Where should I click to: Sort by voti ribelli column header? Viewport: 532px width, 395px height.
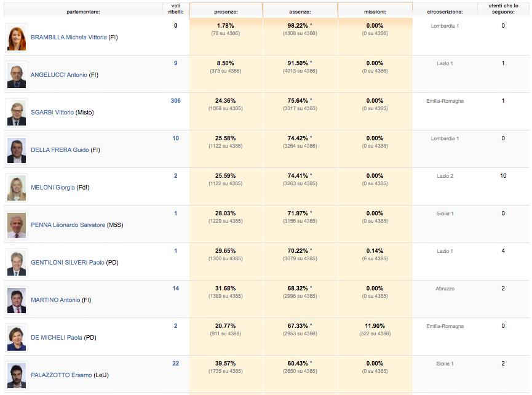(x=175, y=9)
